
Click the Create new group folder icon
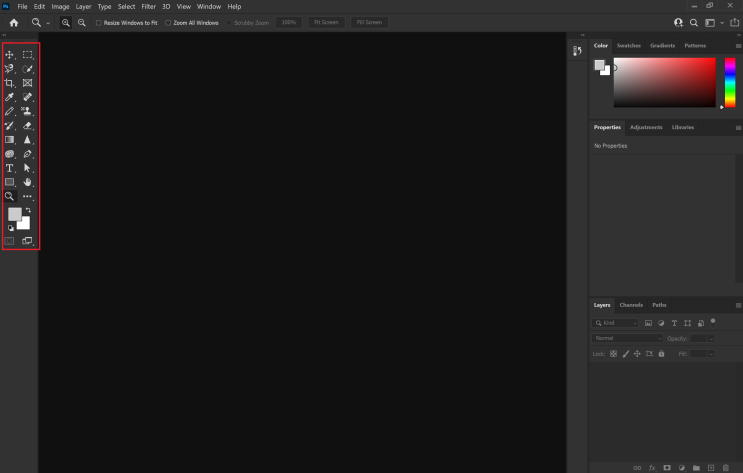[x=696, y=468]
